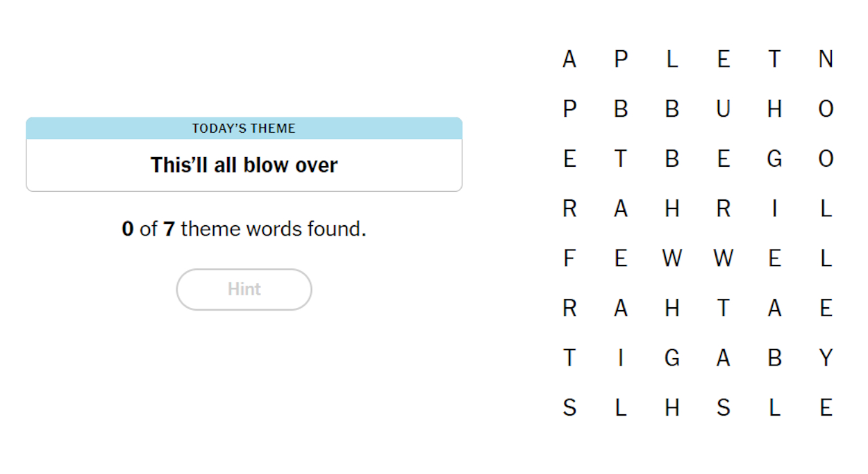Tap the T in the top row
868x474 pixels.
(774, 60)
